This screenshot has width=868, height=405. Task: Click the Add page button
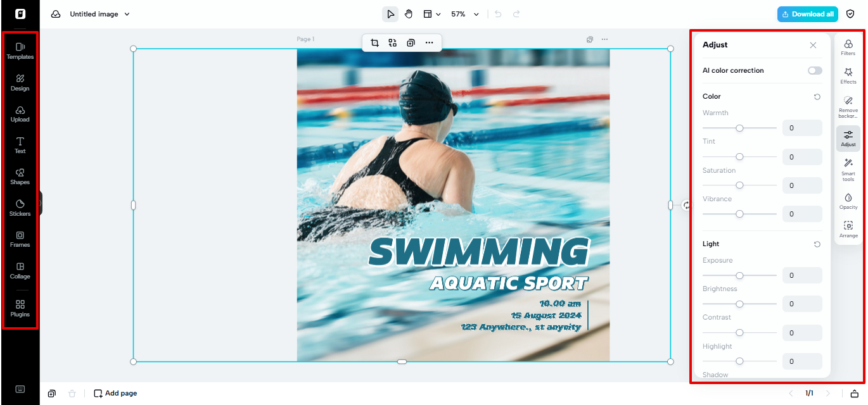115,394
